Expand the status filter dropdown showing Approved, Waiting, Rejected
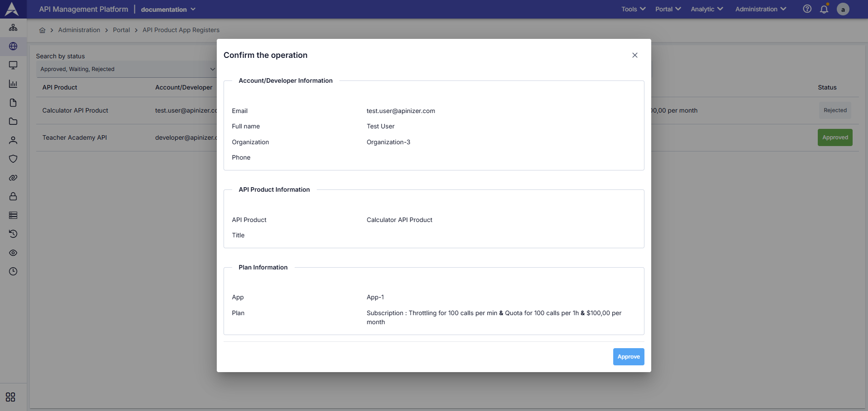868x411 pixels. pyautogui.click(x=126, y=69)
